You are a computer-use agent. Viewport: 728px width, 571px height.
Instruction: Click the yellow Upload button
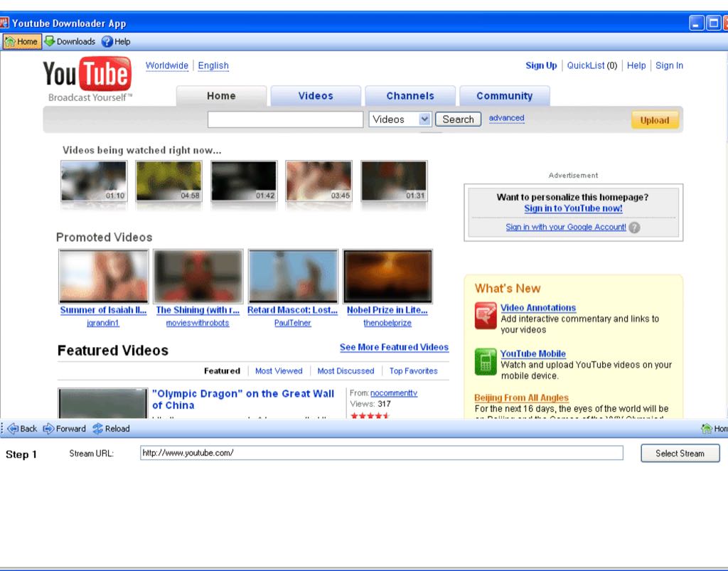[654, 119]
